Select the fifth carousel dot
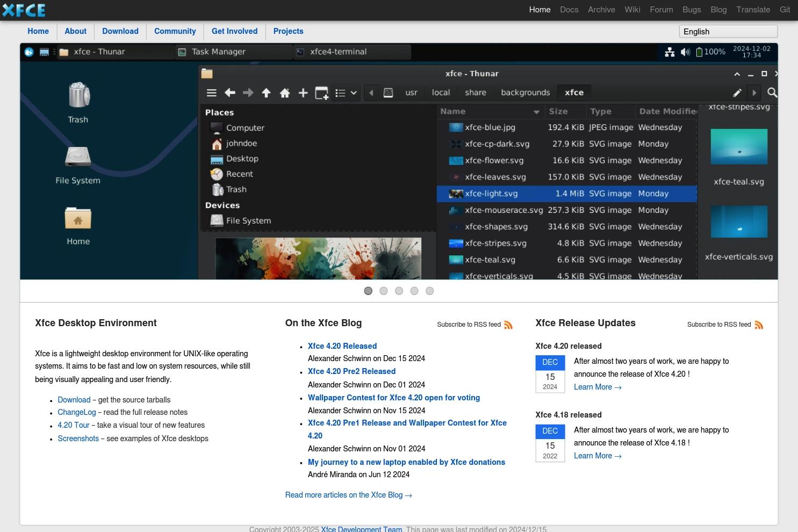This screenshot has height=532, width=798. (429, 291)
